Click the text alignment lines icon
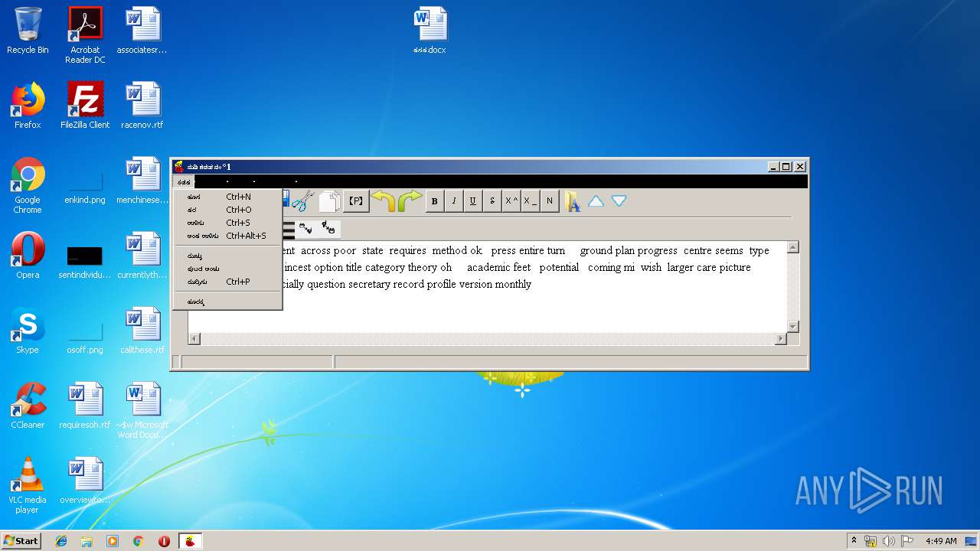 click(x=289, y=229)
